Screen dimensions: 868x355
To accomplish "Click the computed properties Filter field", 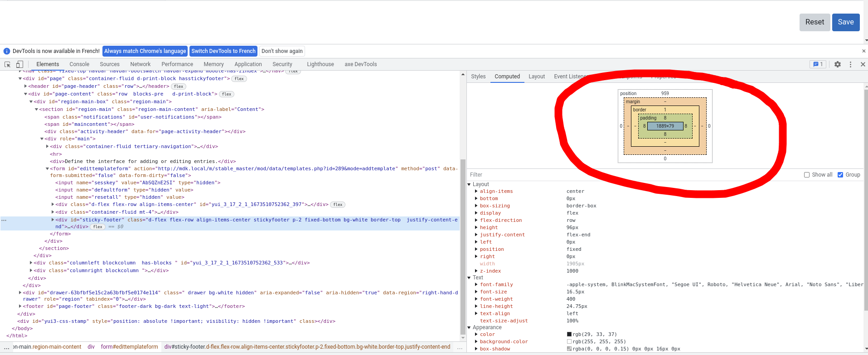I will (x=635, y=175).
